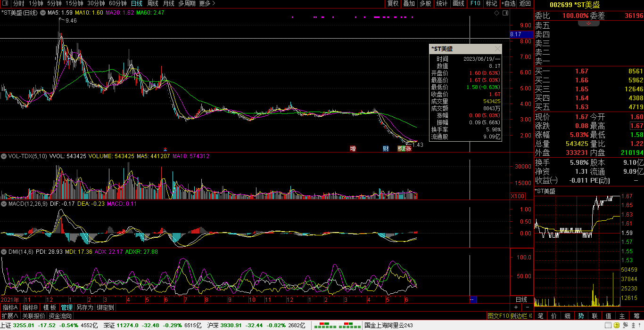Click the 叠加 overlay button
The image size is (644, 330).
click(409, 3)
